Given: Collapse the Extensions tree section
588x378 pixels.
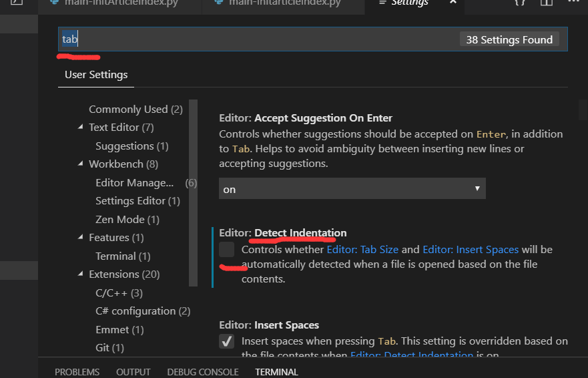Looking at the screenshot, I should [x=80, y=274].
